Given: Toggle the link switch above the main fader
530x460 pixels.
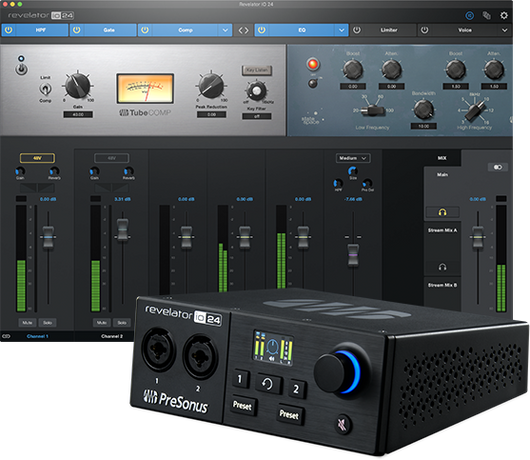Looking at the screenshot, I should pyautogui.click(x=498, y=167).
